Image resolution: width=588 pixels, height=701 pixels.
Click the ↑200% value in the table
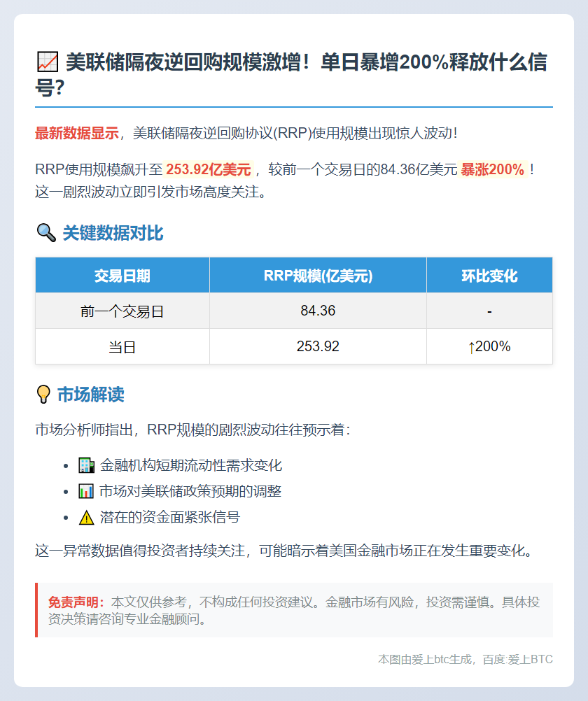tap(489, 346)
